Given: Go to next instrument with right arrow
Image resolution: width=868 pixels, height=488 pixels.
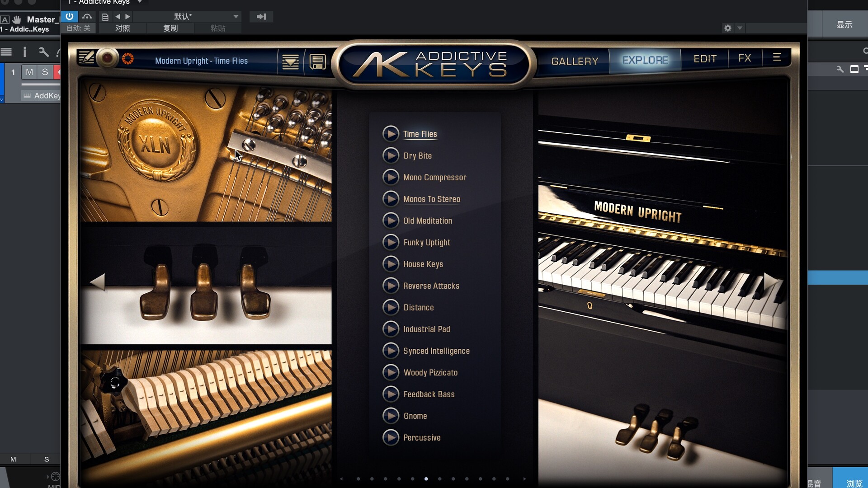Looking at the screenshot, I should [771, 282].
